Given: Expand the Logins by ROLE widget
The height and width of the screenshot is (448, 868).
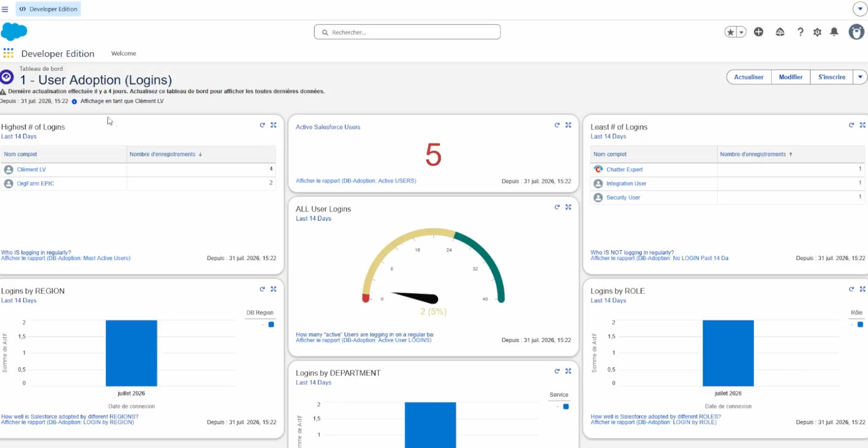Looking at the screenshot, I should click(x=863, y=289).
